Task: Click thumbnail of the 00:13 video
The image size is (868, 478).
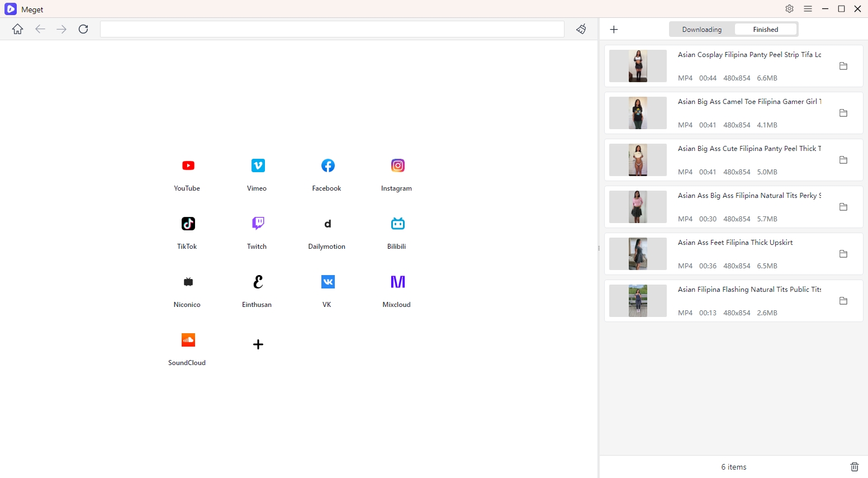Action: 638,301
